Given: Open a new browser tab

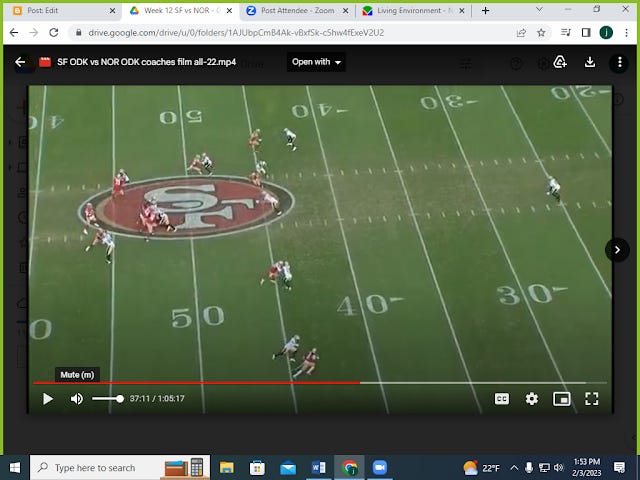Looking at the screenshot, I should 485,11.
